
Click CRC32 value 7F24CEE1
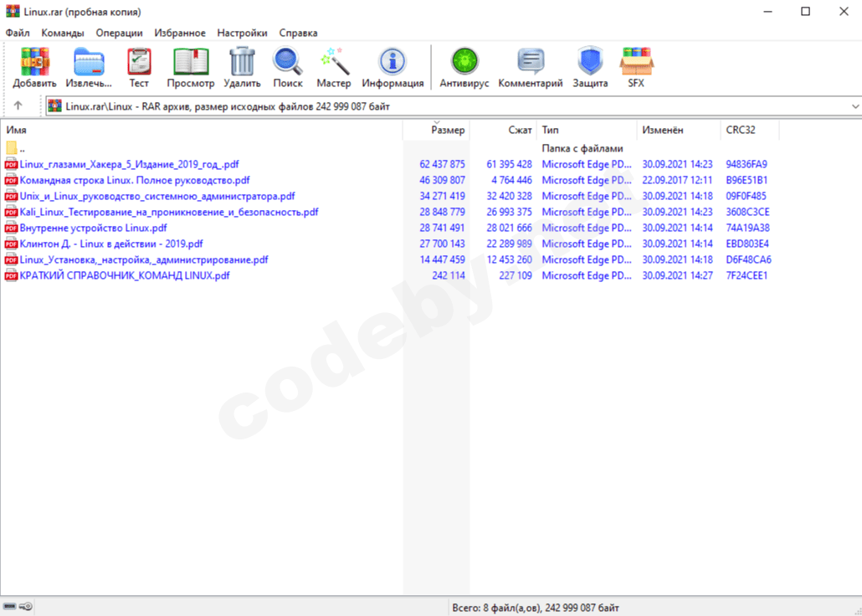coord(747,275)
